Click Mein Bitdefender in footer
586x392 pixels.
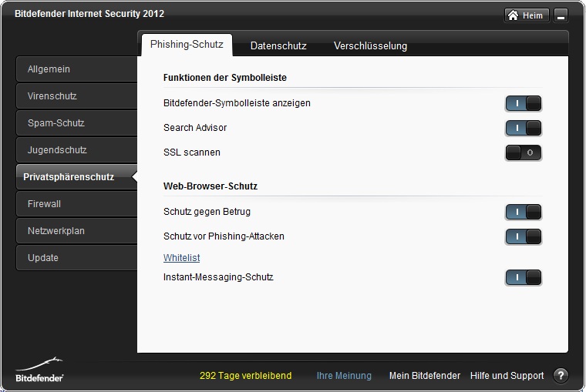424,376
